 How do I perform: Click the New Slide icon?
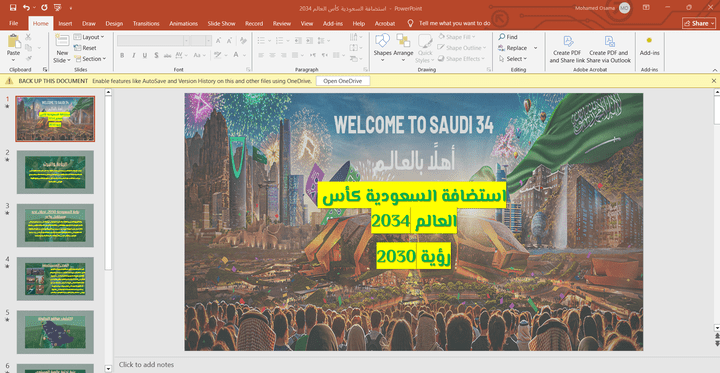(62, 40)
